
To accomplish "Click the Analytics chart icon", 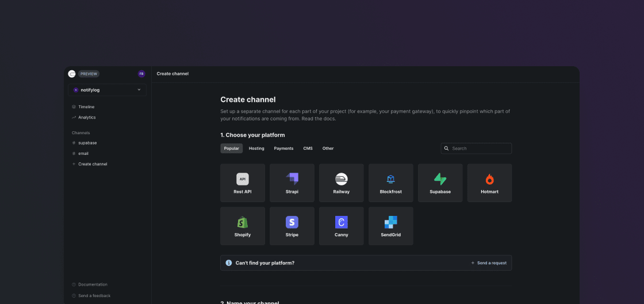I will [74, 117].
